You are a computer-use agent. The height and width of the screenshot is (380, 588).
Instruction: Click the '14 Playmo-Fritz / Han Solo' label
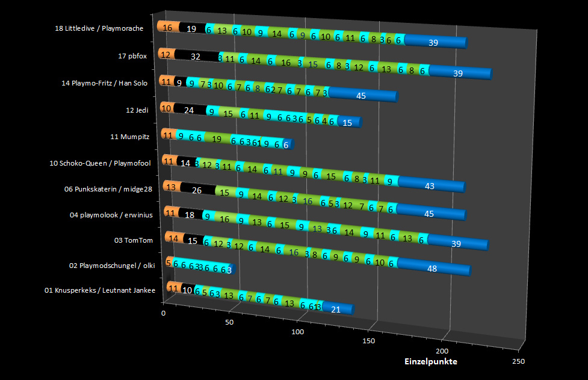pyautogui.click(x=104, y=83)
